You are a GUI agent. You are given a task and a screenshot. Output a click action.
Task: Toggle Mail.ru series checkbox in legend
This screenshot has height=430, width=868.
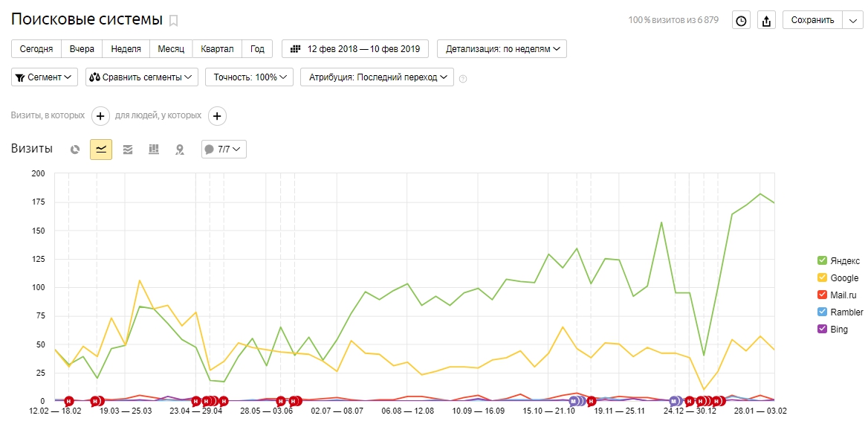point(822,295)
